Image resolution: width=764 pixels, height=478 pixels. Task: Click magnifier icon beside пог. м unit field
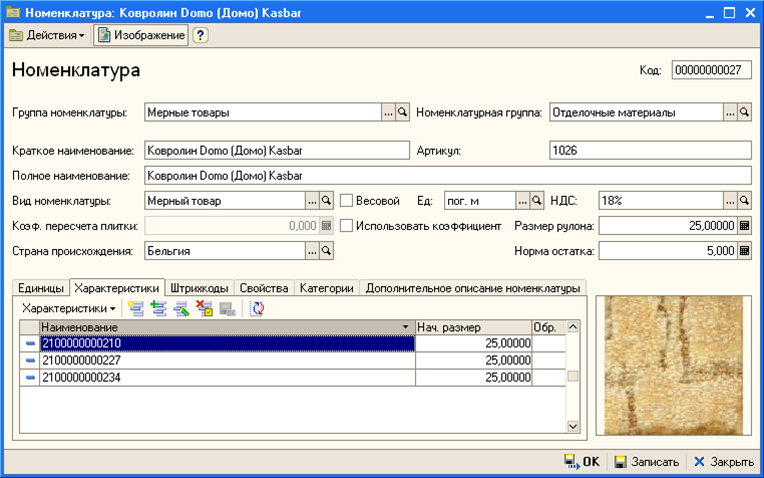pos(537,201)
